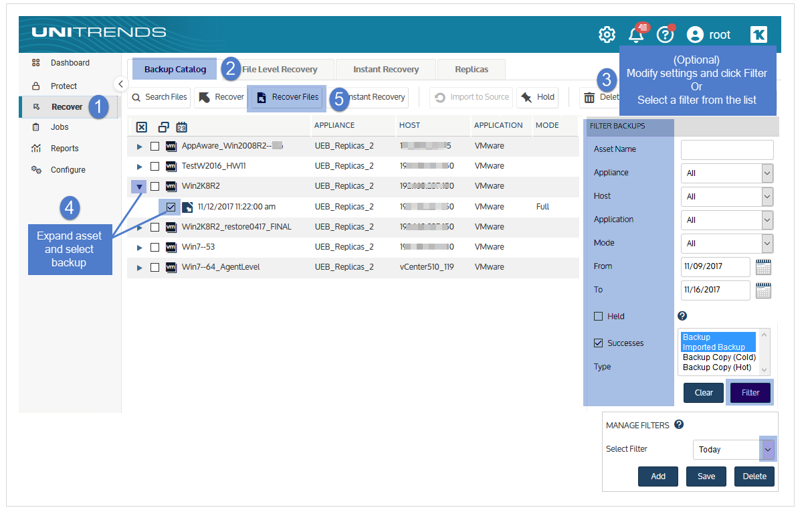Open Configure in the left navigation
Viewport: 812px width, 522px height.
pos(70,170)
